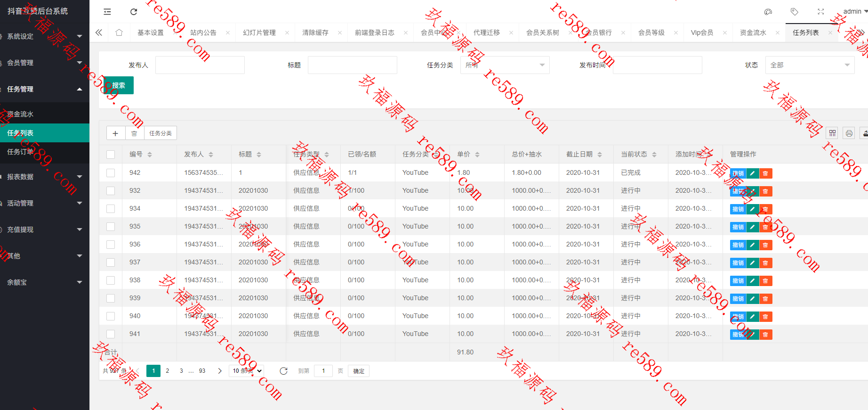Check the row 936 checkbox
This screenshot has height=410, width=868.
coord(111,245)
